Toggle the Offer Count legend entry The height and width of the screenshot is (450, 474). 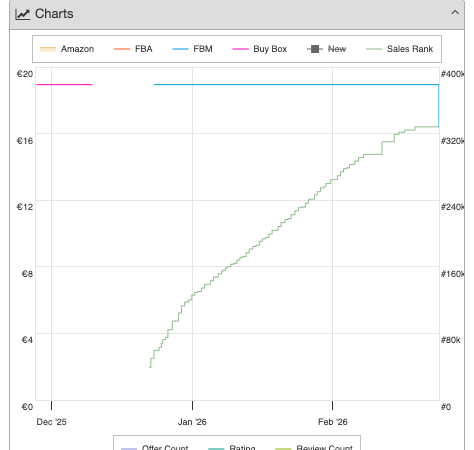pos(155,447)
